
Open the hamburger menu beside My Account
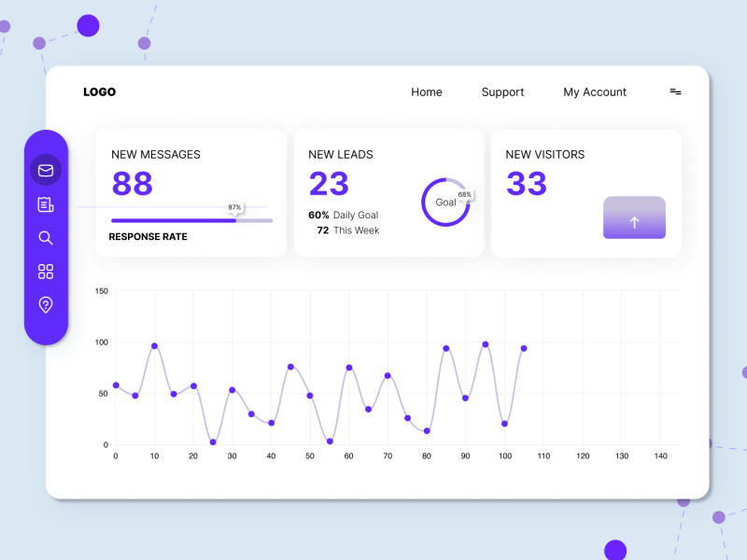click(675, 91)
